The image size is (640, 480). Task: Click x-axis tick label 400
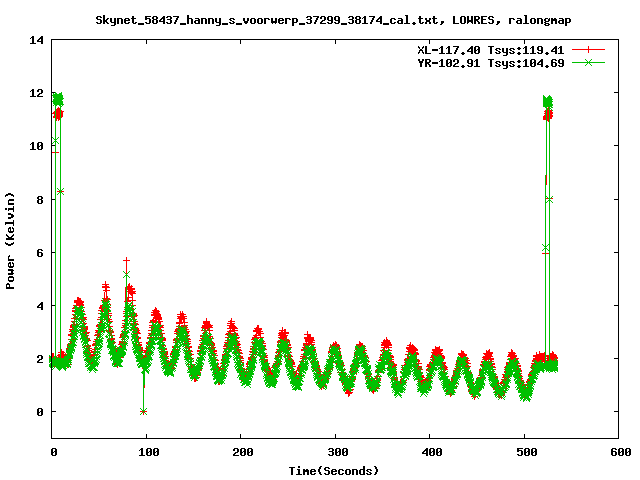pos(432,452)
